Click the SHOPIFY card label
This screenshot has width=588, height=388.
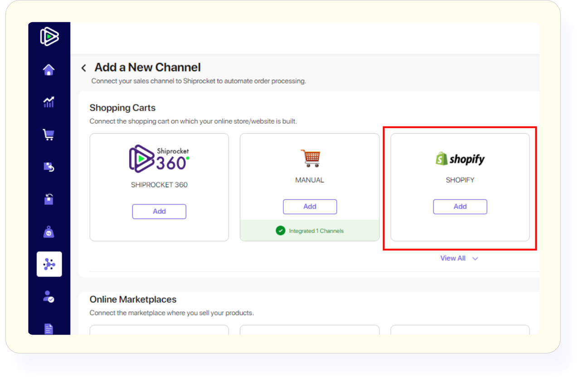click(x=460, y=180)
